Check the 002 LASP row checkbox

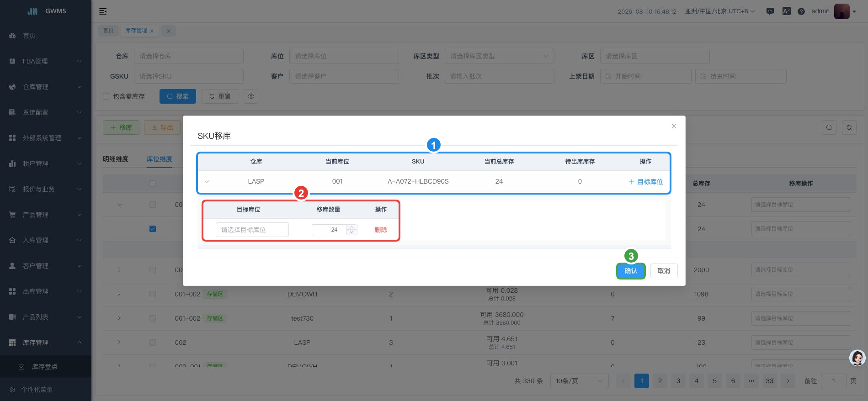tap(153, 343)
